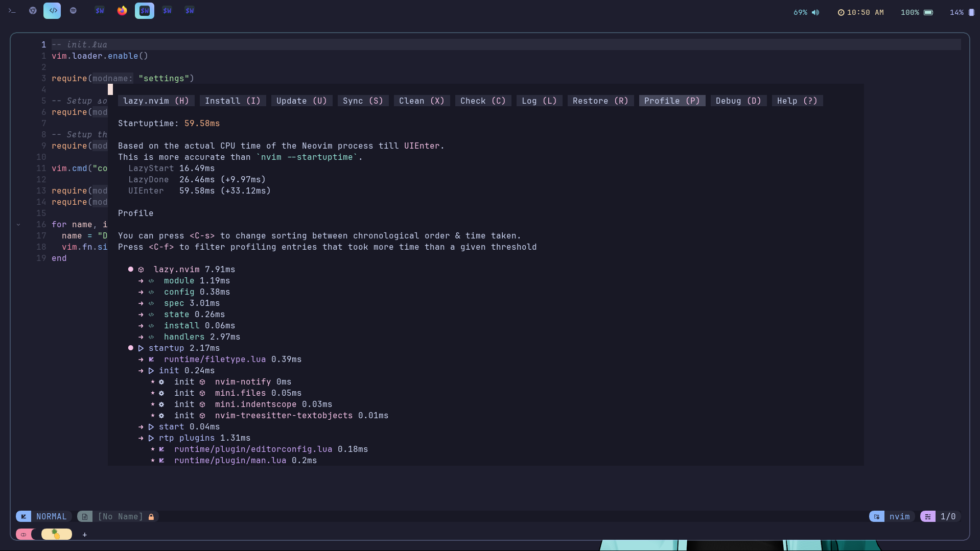Launch Google Chrome from the top bar
Screen dimensions: 980x551
(x=33, y=10)
